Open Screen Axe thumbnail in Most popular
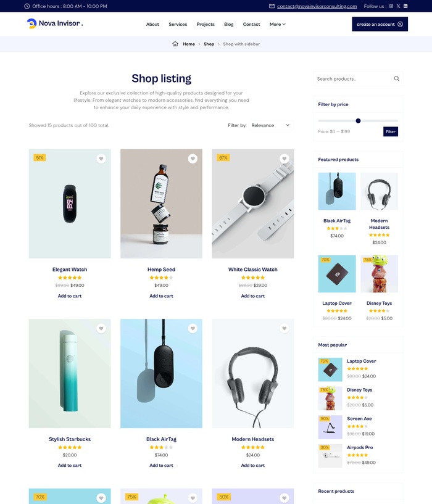This screenshot has height=504, width=432. coord(330,427)
